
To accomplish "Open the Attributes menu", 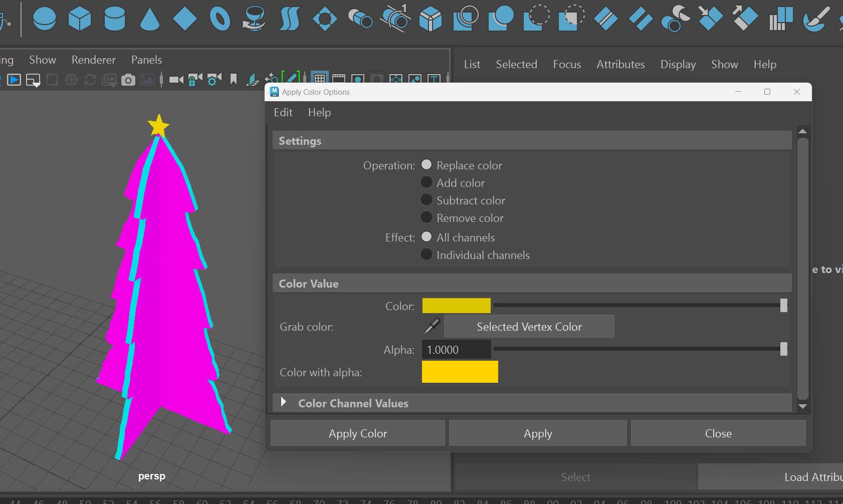I will [620, 64].
